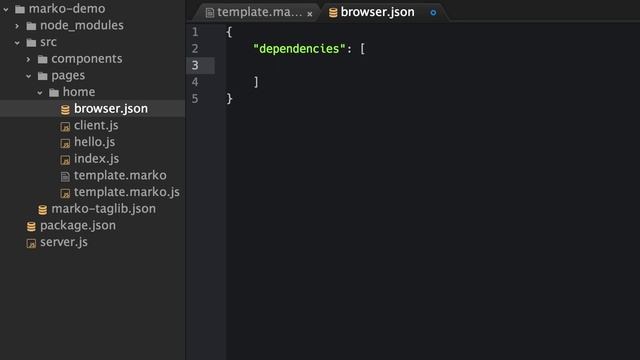
Task: Click the hello.js file icon
Action: click(x=65, y=143)
